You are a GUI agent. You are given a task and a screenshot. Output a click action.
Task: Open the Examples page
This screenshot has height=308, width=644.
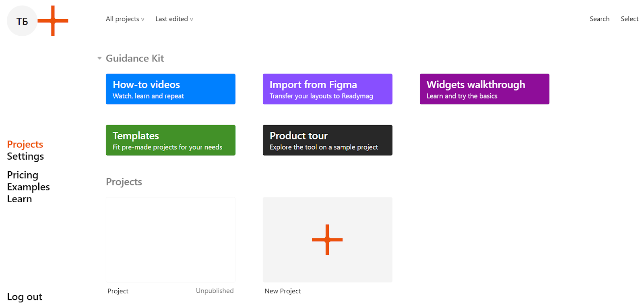click(28, 187)
